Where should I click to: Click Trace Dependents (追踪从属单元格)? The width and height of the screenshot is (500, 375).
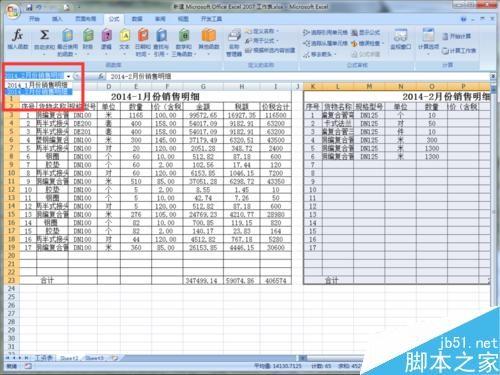click(x=325, y=43)
